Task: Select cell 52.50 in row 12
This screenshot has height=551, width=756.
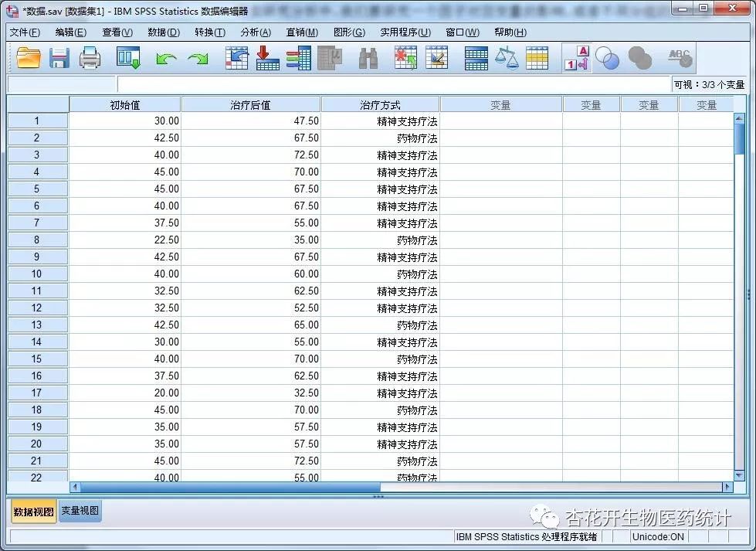Action: pos(251,308)
